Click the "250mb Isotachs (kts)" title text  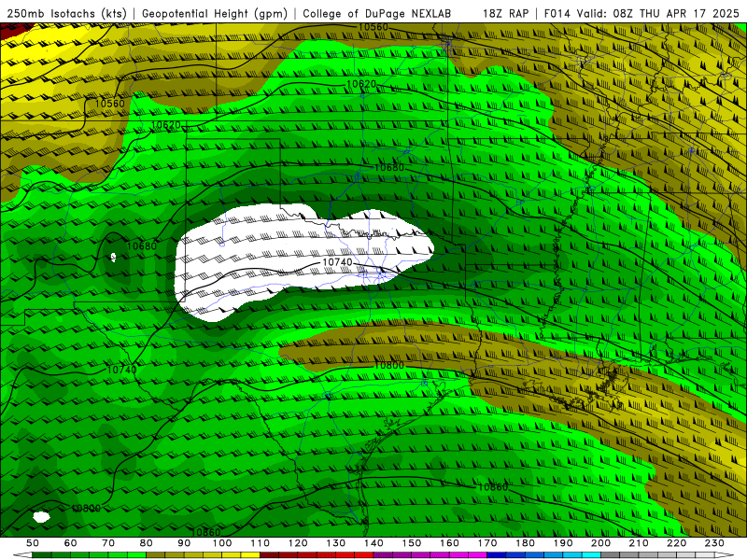pyautogui.click(x=67, y=13)
